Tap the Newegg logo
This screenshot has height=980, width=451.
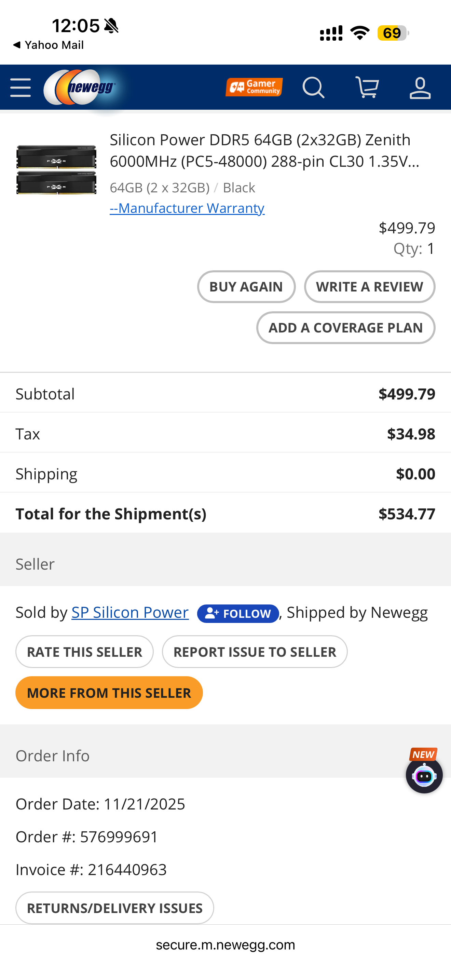point(80,87)
